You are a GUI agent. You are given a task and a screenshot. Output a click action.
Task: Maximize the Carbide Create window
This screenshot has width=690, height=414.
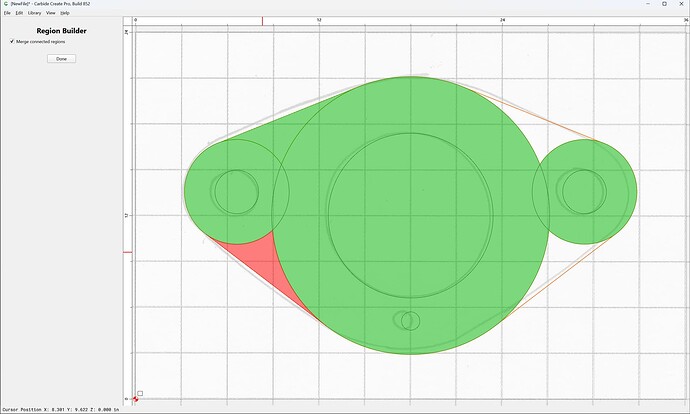(x=664, y=4)
